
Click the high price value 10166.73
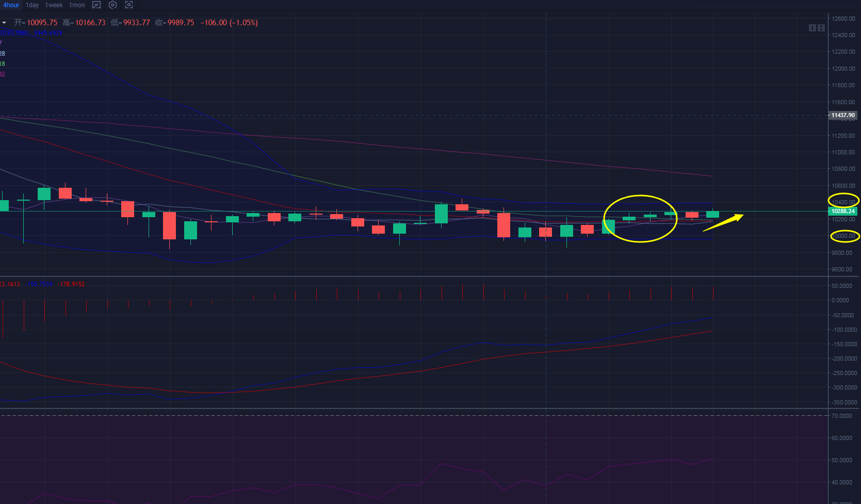tap(90, 23)
